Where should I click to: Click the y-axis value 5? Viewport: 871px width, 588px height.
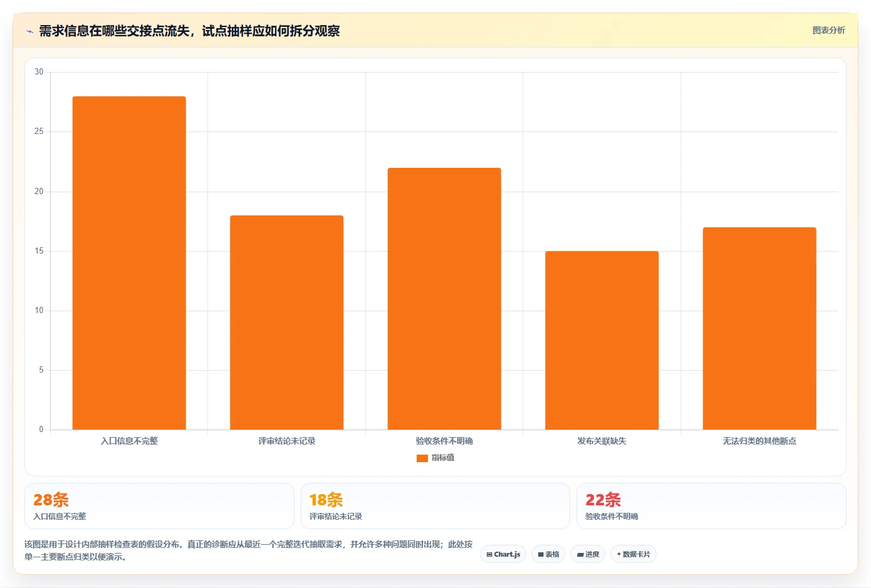pyautogui.click(x=41, y=370)
